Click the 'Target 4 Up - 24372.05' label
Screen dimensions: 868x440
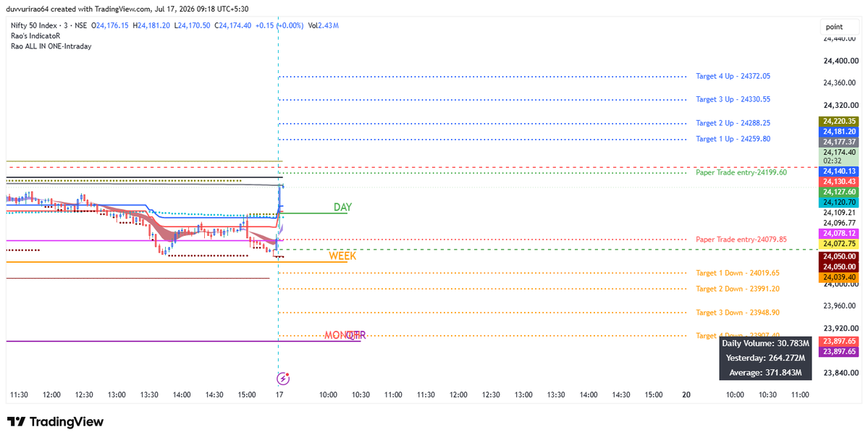click(733, 77)
